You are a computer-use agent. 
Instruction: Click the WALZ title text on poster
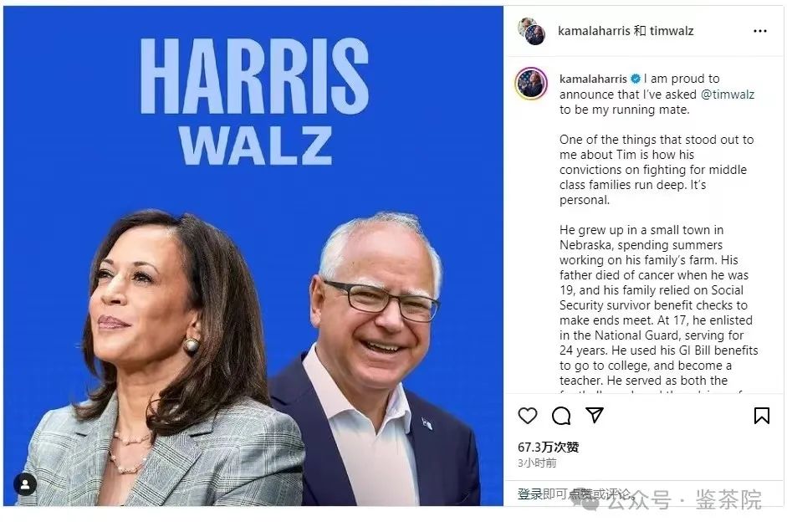(x=255, y=146)
